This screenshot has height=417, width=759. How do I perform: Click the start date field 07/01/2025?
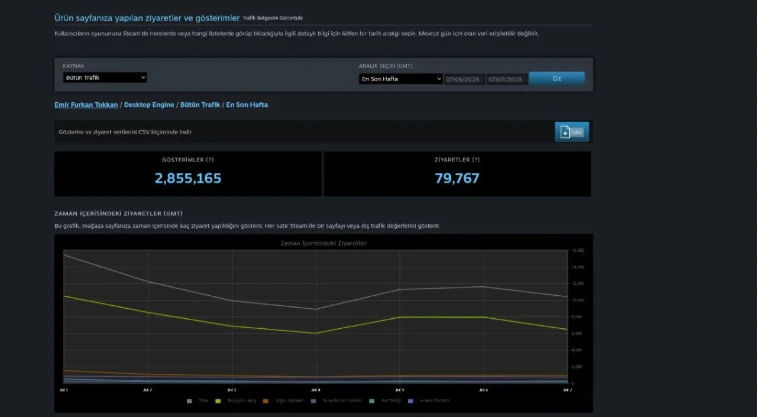click(x=464, y=78)
